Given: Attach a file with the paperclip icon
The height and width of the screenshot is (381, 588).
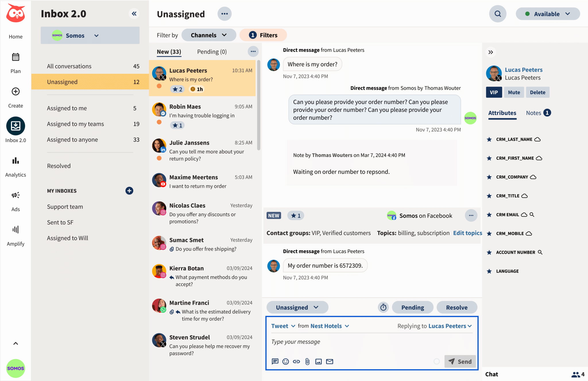Looking at the screenshot, I should 307,361.
